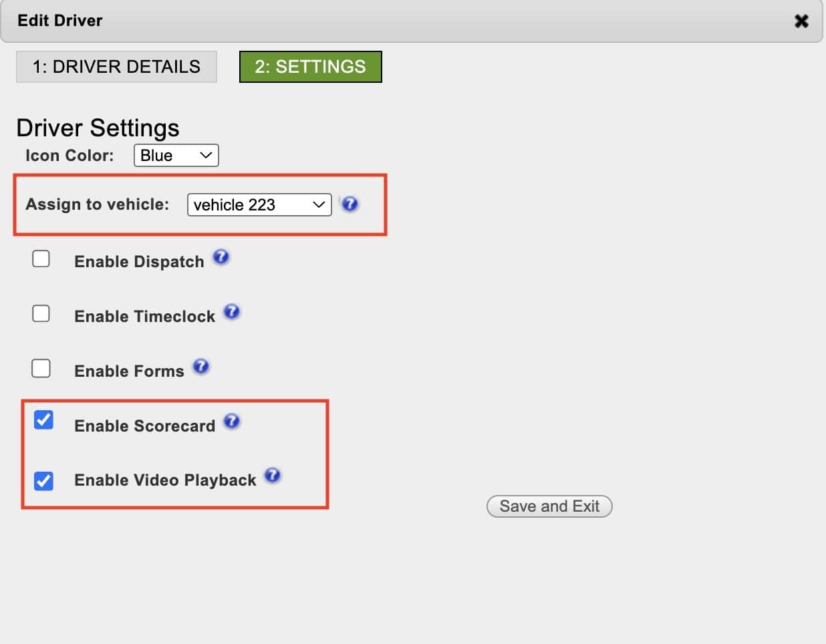Switch to the 1: Driver Details tab
The width and height of the screenshot is (826, 644).
116,67
